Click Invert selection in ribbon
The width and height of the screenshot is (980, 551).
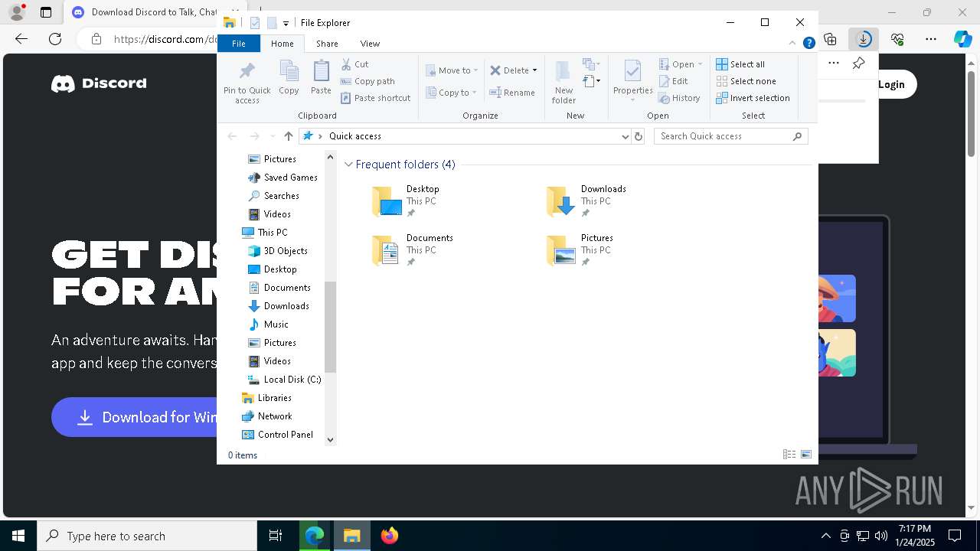(753, 98)
